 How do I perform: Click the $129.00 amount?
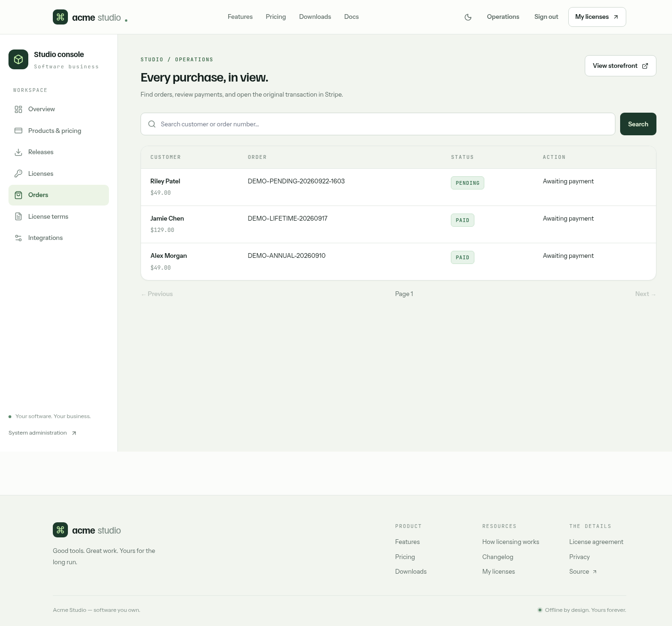tap(162, 230)
